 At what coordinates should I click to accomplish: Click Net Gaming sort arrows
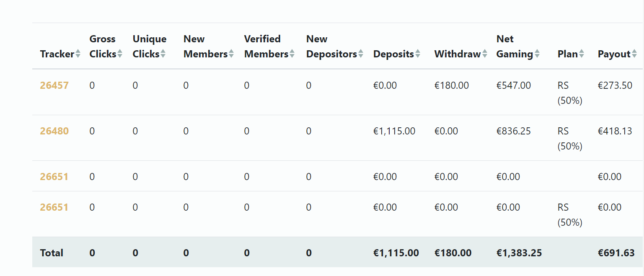(x=537, y=54)
